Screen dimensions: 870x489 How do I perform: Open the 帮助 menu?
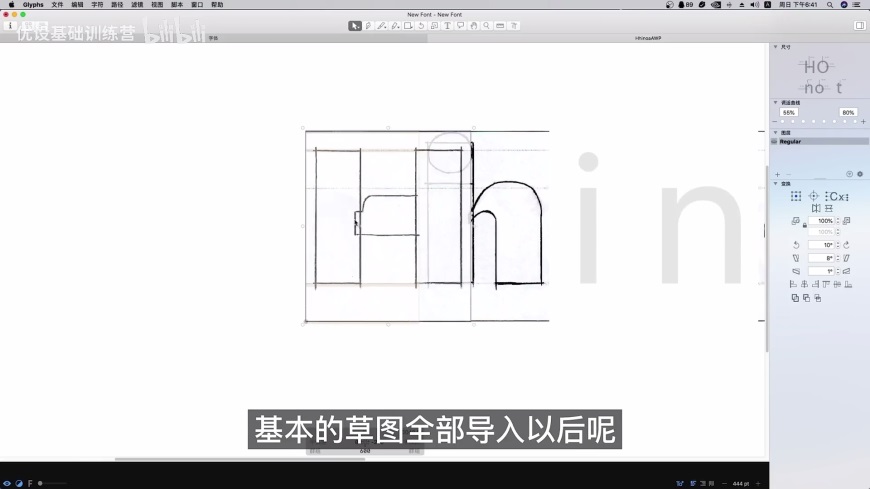217,4
